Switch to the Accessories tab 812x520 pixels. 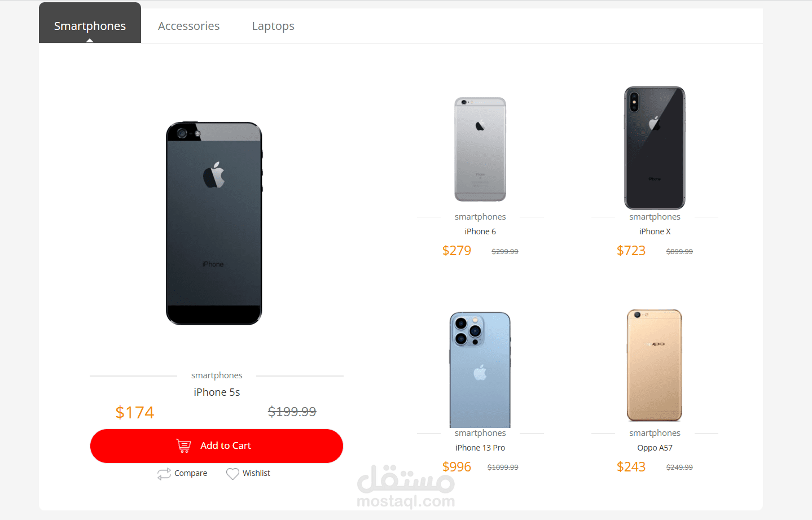(188, 26)
